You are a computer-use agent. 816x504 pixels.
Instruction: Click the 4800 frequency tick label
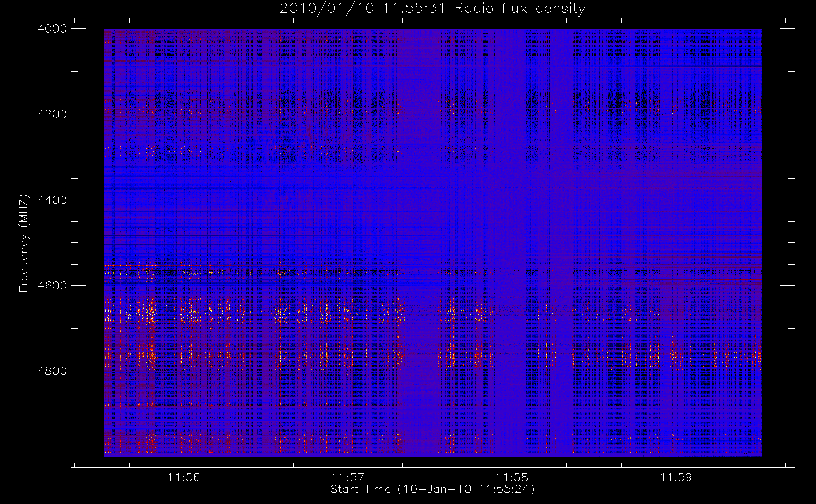click(x=52, y=371)
